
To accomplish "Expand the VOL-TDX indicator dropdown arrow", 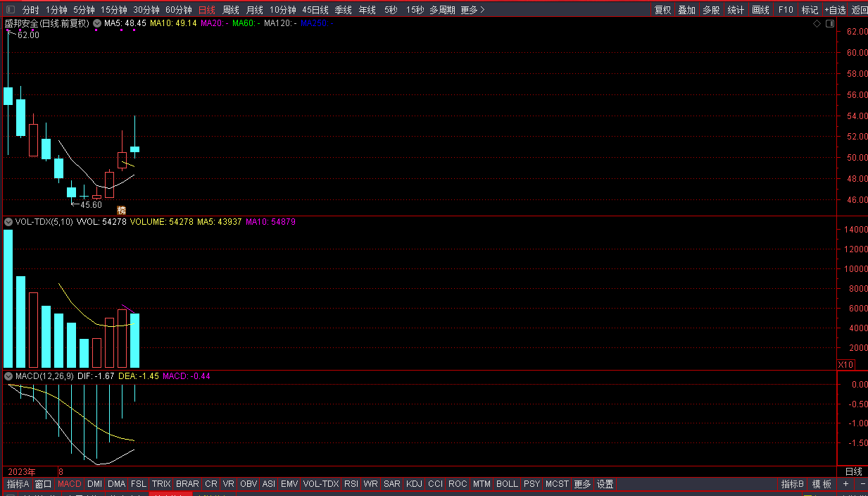I will [x=8, y=222].
